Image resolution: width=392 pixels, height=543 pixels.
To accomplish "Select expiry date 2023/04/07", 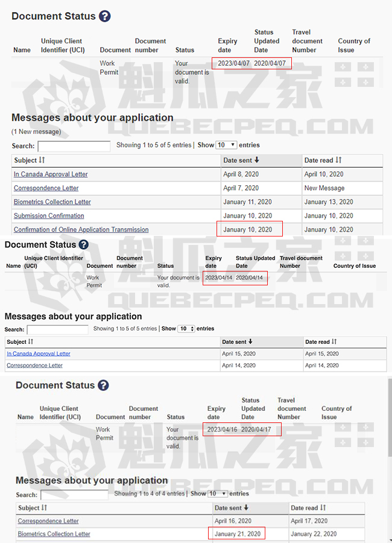I will click(234, 63).
